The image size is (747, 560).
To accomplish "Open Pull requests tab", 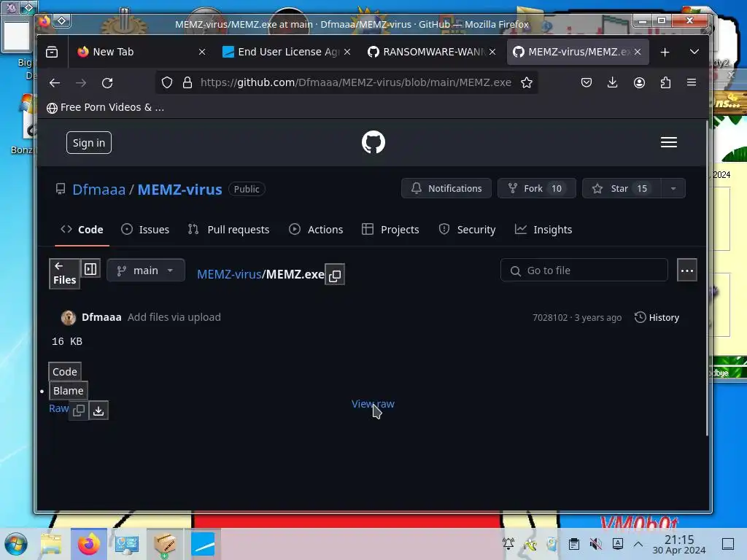I will pyautogui.click(x=228, y=230).
